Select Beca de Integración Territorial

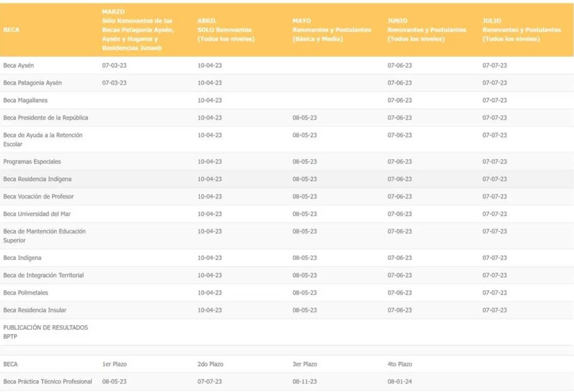coord(43,275)
